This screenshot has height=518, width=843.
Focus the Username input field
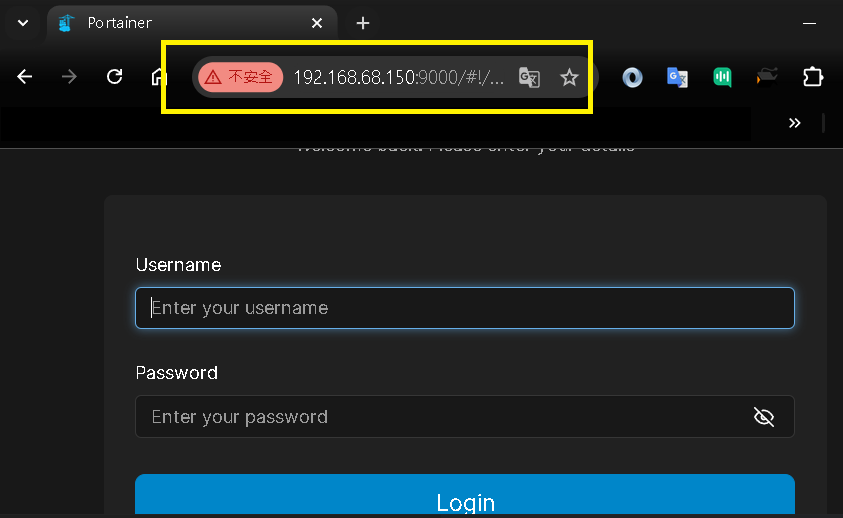coord(465,308)
